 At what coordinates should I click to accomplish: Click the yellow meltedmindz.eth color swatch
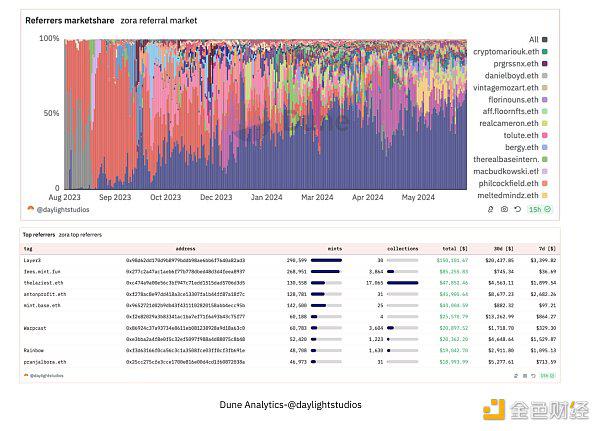tap(545, 195)
